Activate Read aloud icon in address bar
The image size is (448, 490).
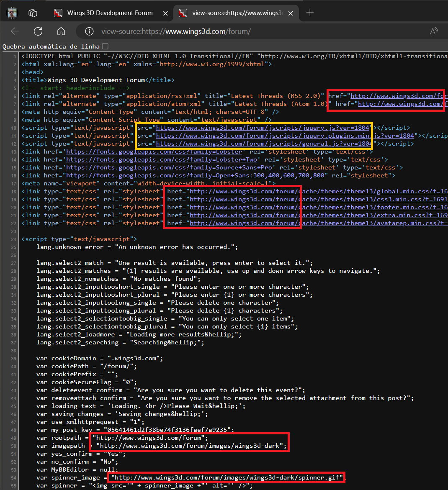434,31
